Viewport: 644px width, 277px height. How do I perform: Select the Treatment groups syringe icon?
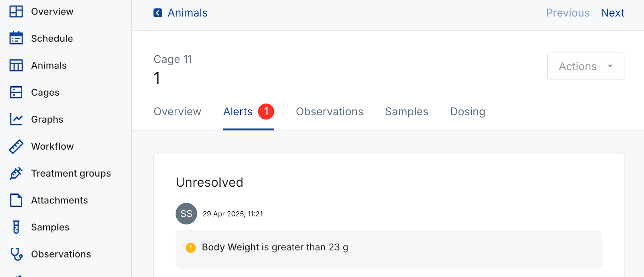[x=16, y=173]
